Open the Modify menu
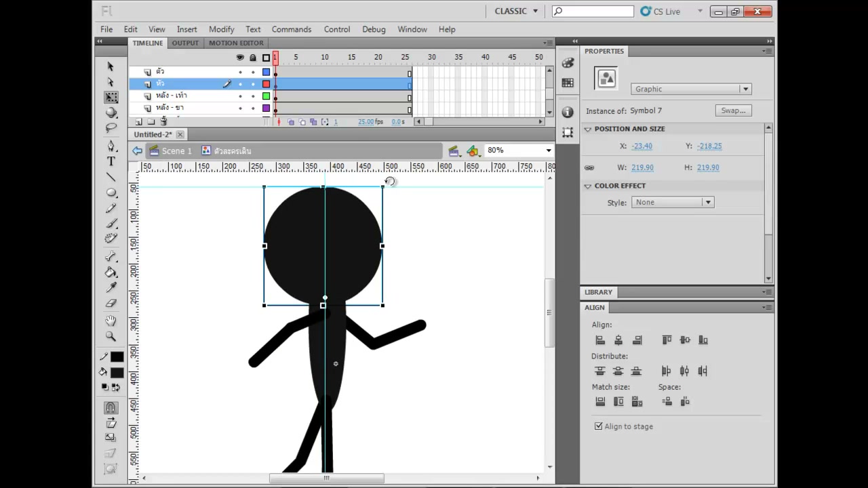Viewport: 868px width, 488px height. (x=221, y=29)
